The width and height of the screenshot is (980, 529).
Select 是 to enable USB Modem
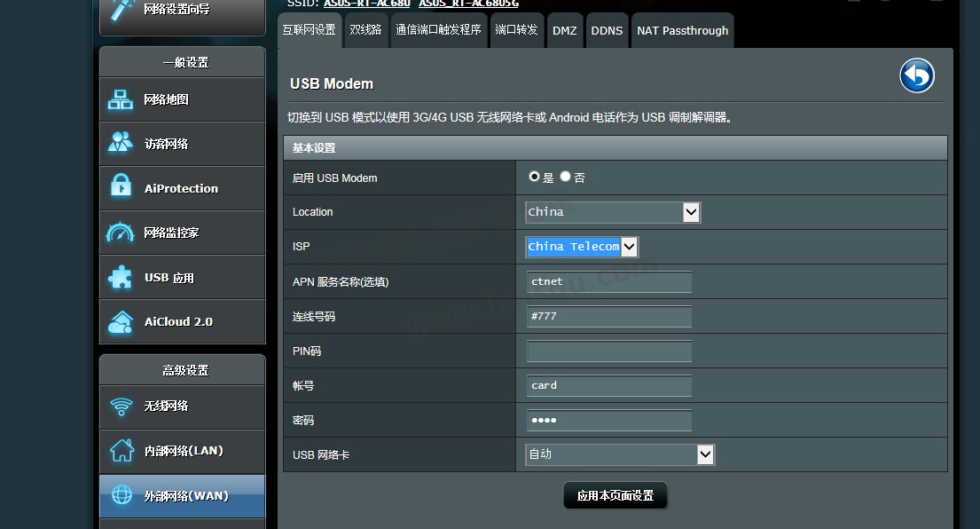pyautogui.click(x=534, y=177)
